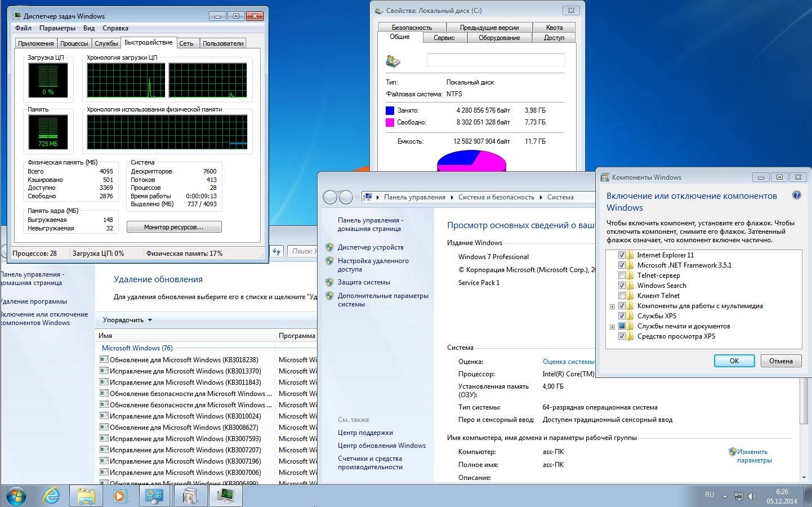Click the folder icon of Службы XPS
The height and width of the screenshot is (507, 812).
[x=630, y=315]
